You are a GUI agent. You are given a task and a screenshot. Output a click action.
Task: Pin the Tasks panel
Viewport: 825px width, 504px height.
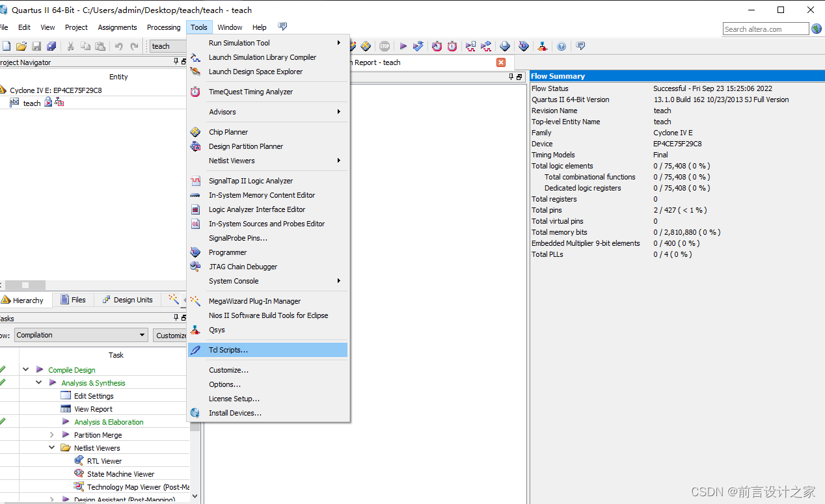pyautogui.click(x=176, y=318)
